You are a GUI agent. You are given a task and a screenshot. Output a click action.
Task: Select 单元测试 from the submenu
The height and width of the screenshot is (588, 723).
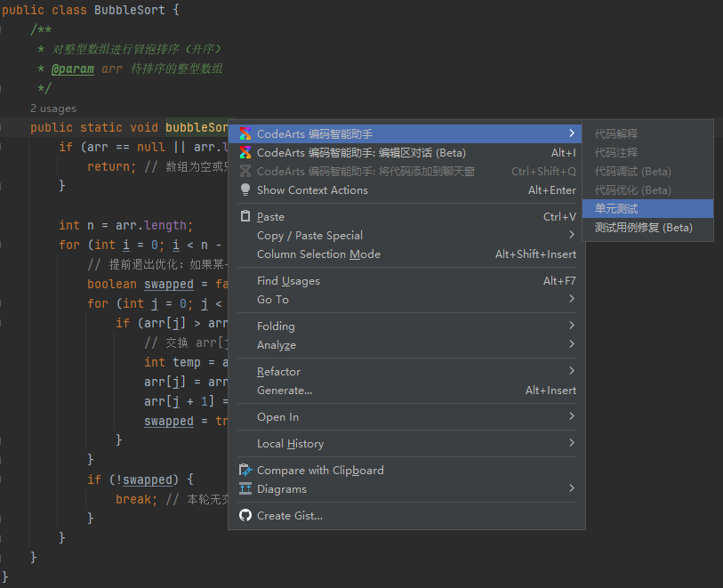pos(616,209)
